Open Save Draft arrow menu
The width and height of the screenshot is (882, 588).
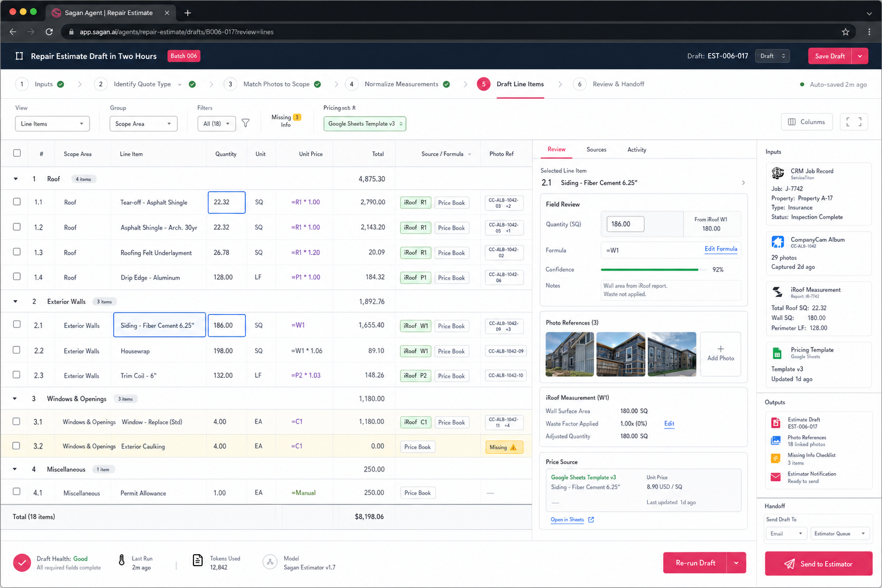pyautogui.click(x=860, y=56)
